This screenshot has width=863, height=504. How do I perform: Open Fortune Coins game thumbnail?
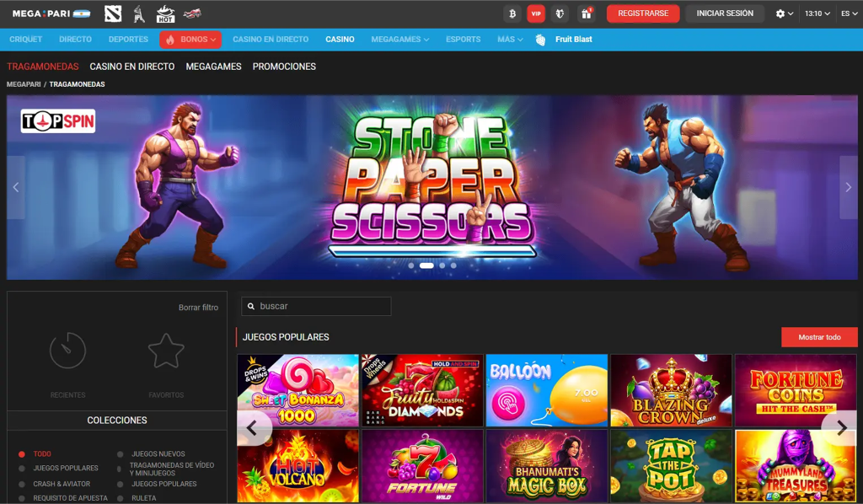[x=796, y=391]
